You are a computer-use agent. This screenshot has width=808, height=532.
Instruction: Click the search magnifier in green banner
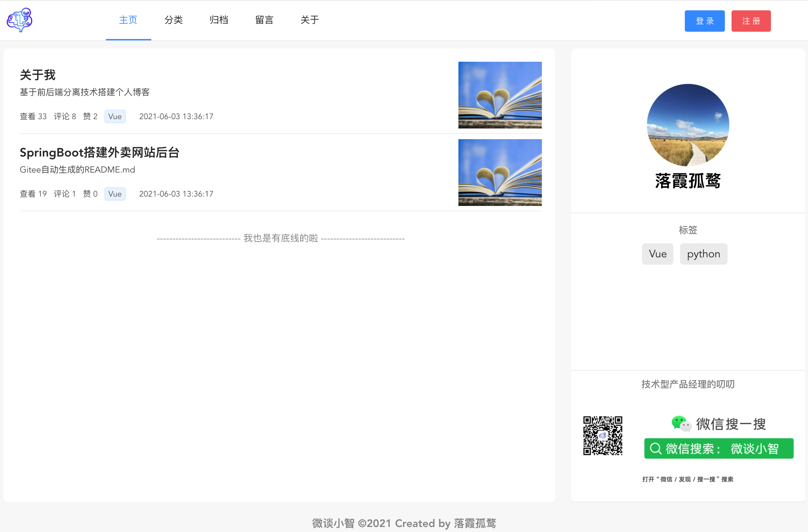655,449
